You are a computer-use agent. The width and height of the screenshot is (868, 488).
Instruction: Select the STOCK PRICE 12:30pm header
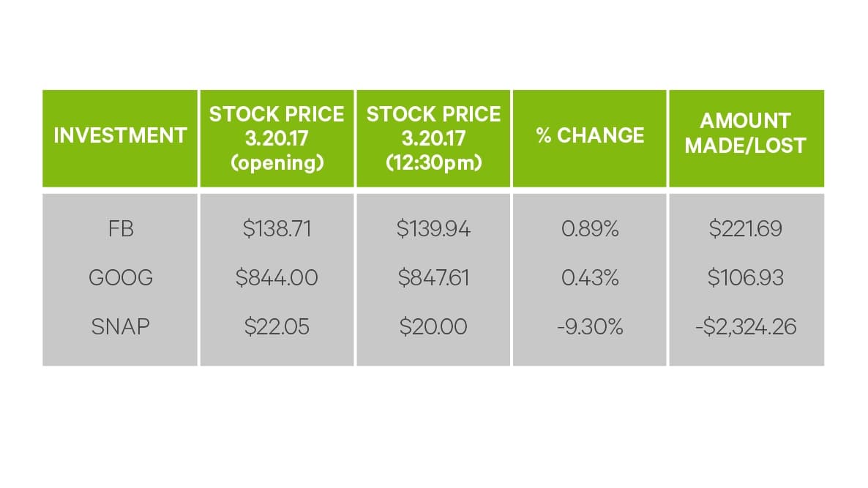tap(433, 138)
